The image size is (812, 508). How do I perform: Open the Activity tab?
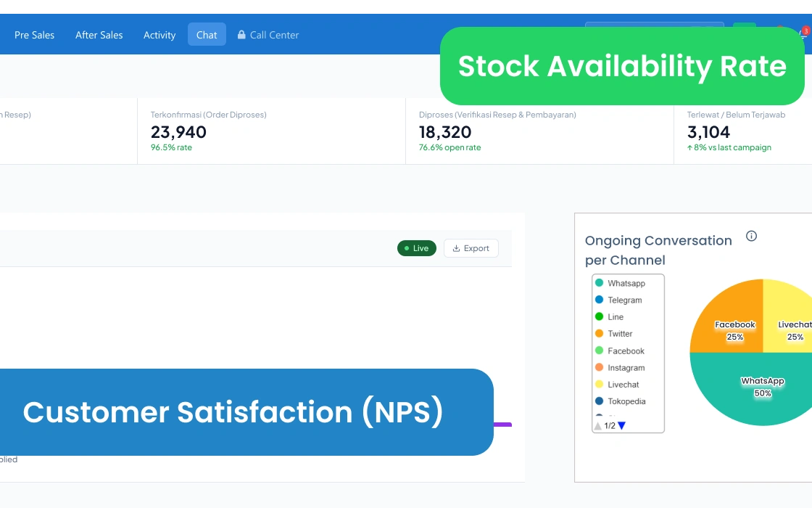(159, 35)
